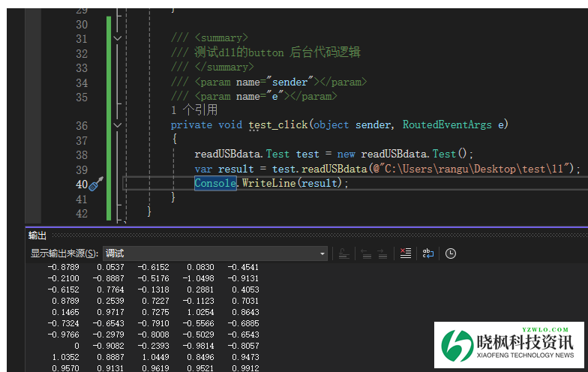588x372 pixels.
Task: Click the 1 个引用 CodeLens reference link
Action: click(x=194, y=110)
